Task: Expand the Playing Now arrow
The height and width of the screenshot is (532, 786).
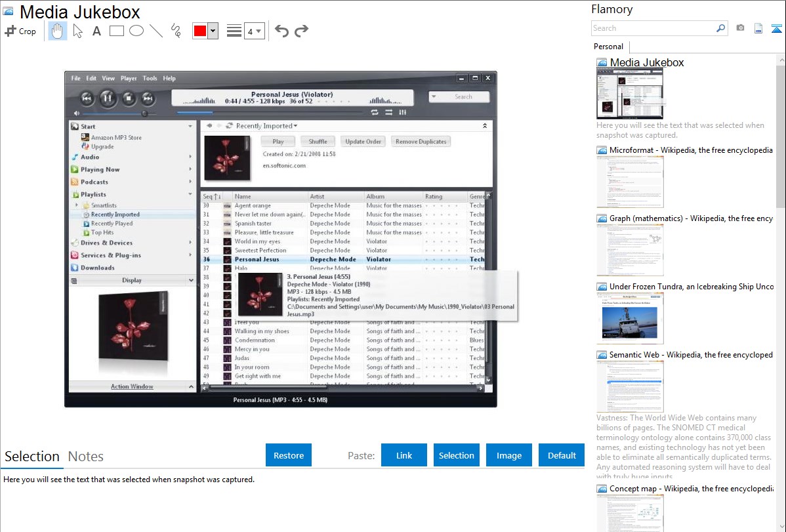Action: (x=190, y=169)
